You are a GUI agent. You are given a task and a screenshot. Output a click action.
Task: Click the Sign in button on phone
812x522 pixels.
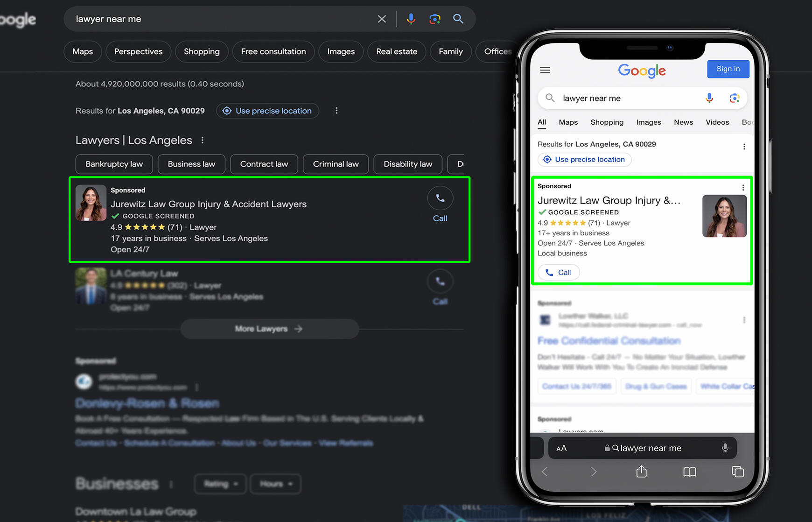pos(728,69)
